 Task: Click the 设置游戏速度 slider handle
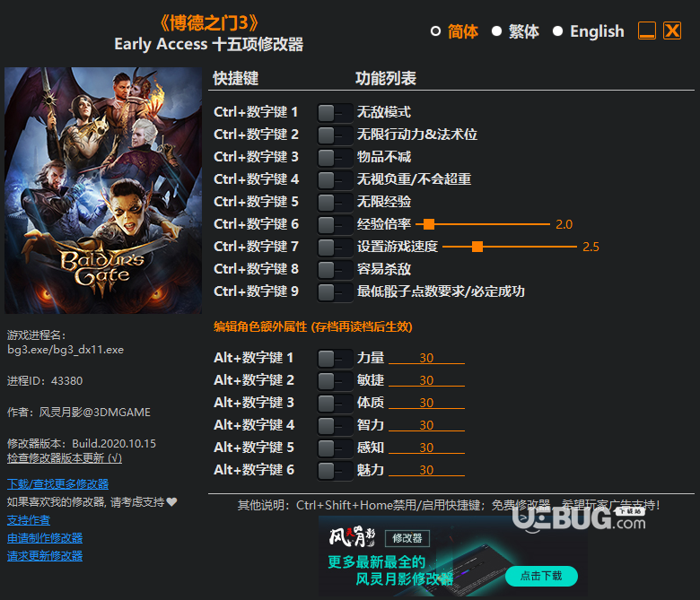[477, 247]
